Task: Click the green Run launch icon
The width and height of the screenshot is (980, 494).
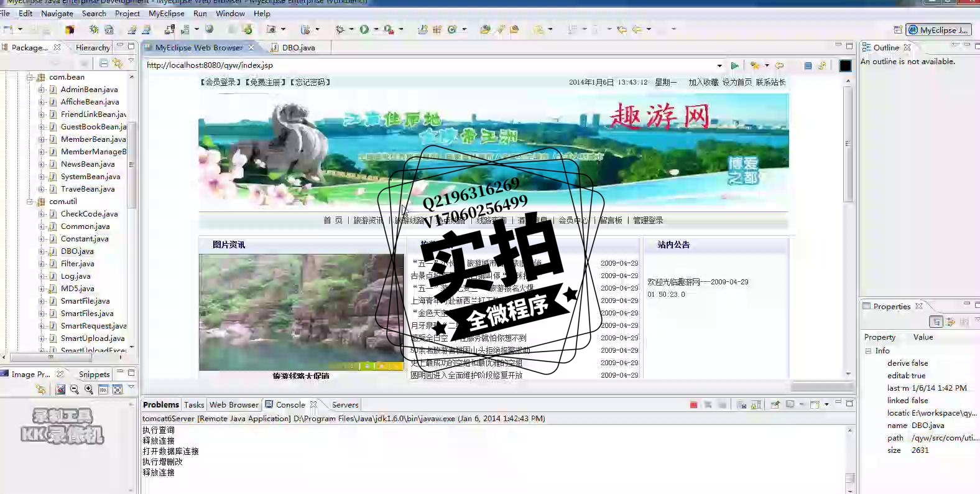Action: 364,29
